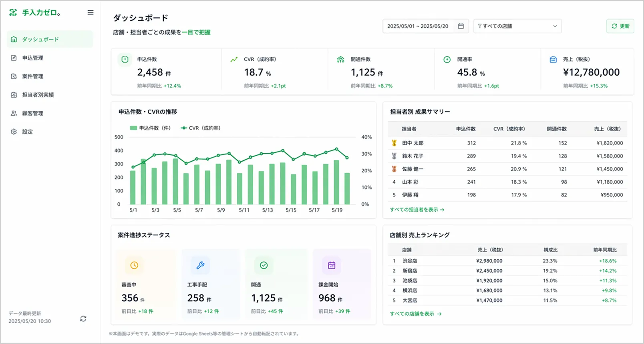
Task: Click the gold medal icon for 田中 太郎
Action: pos(394,143)
